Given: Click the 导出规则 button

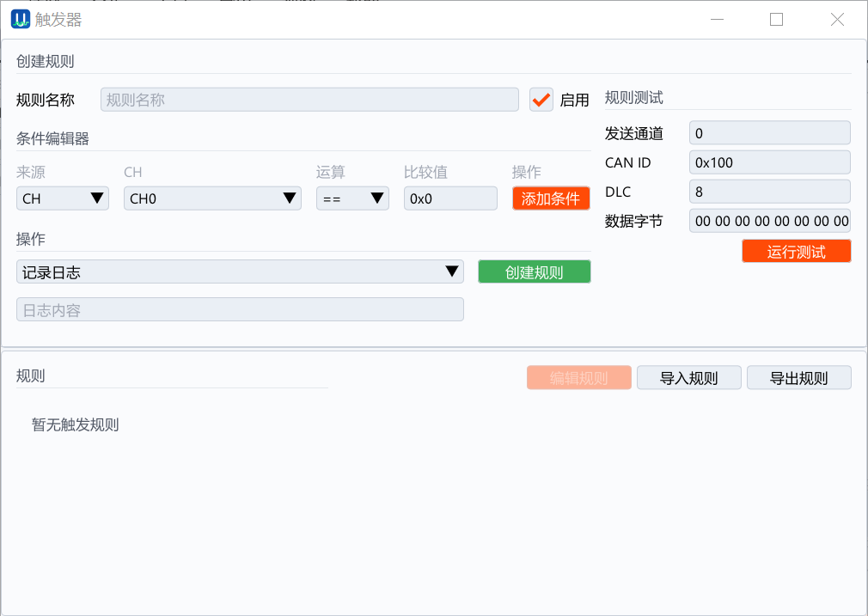Looking at the screenshot, I should [798, 377].
